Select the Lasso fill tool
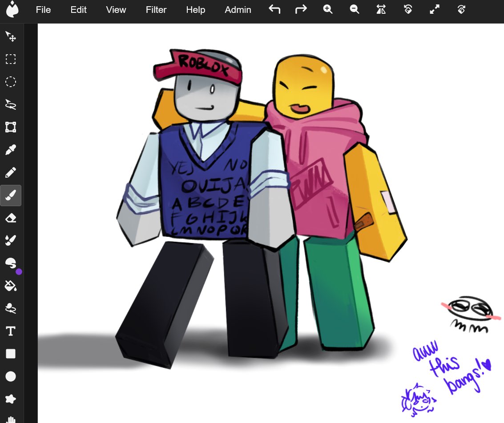Image resolution: width=504 pixels, height=423 pixels. 11,308
